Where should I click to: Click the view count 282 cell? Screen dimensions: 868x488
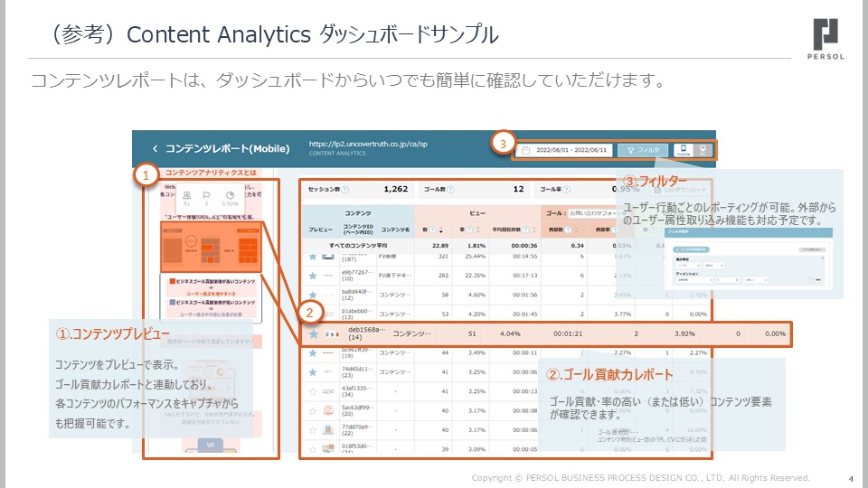click(x=443, y=276)
